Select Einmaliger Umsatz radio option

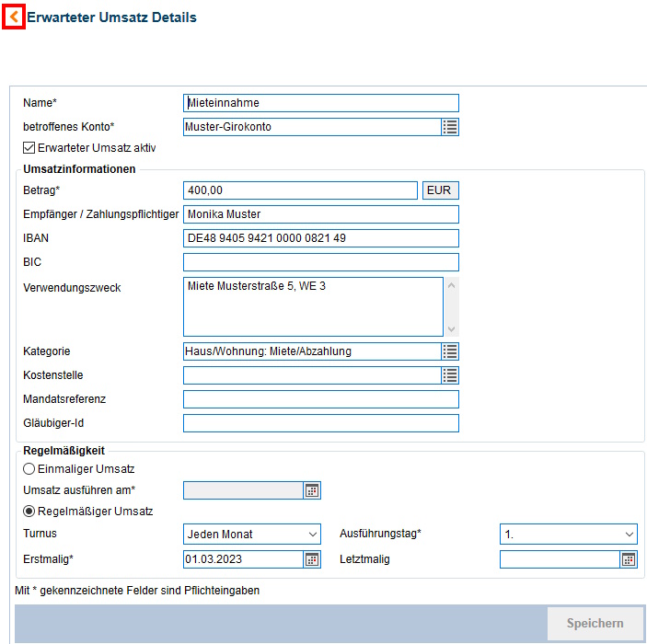[x=29, y=469]
